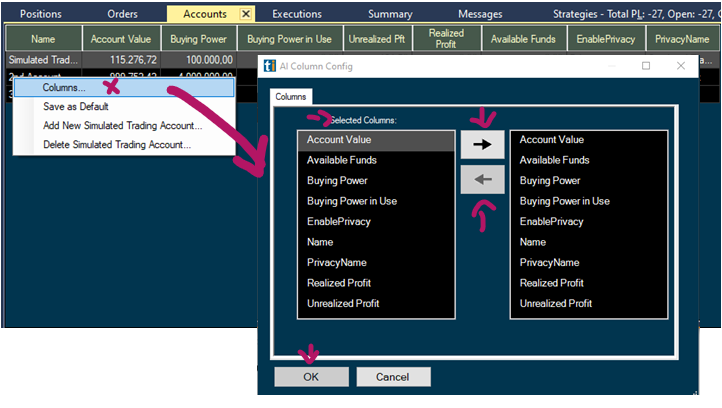Click the right arrow add-column button
This screenshot has width=722, height=408.
(x=482, y=144)
